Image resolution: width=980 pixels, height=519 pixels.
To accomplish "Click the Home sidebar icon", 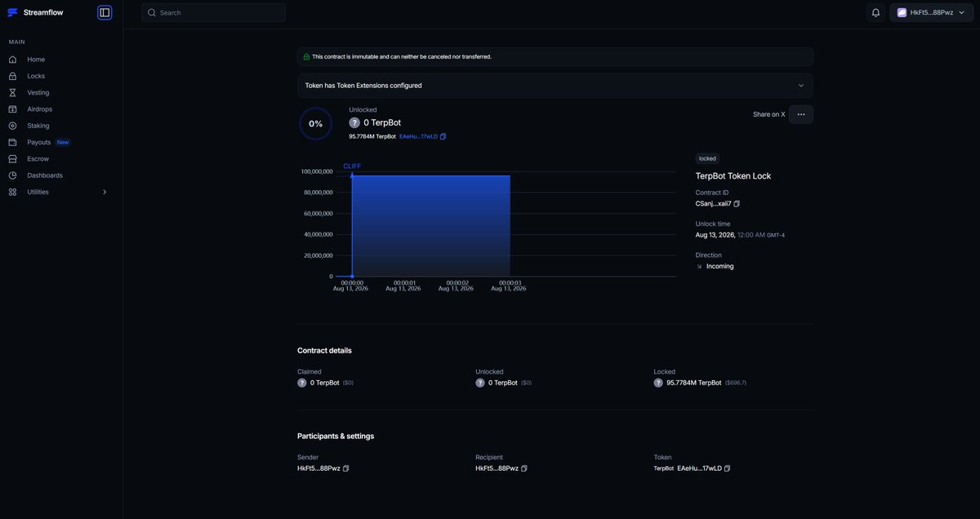I will point(12,60).
